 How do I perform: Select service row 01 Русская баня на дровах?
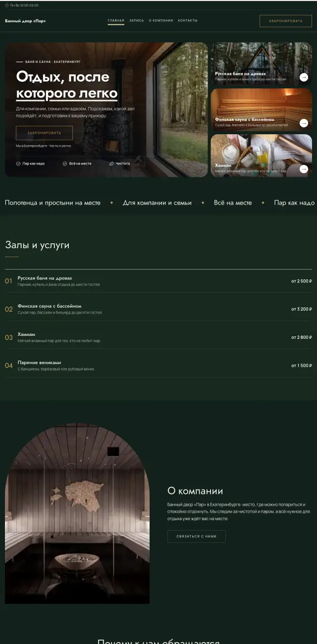pos(158,281)
